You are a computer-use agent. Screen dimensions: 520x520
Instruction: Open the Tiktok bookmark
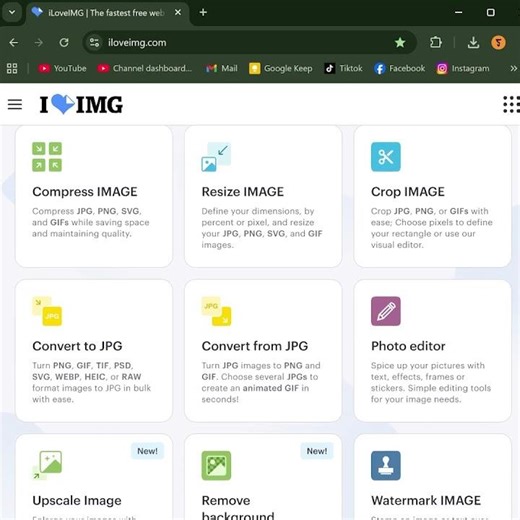[343, 68]
